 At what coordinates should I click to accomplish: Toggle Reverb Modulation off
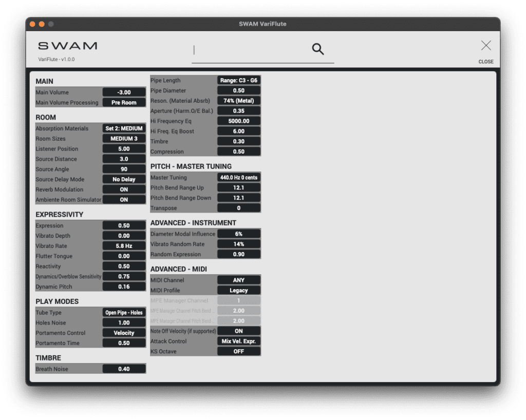(x=124, y=189)
